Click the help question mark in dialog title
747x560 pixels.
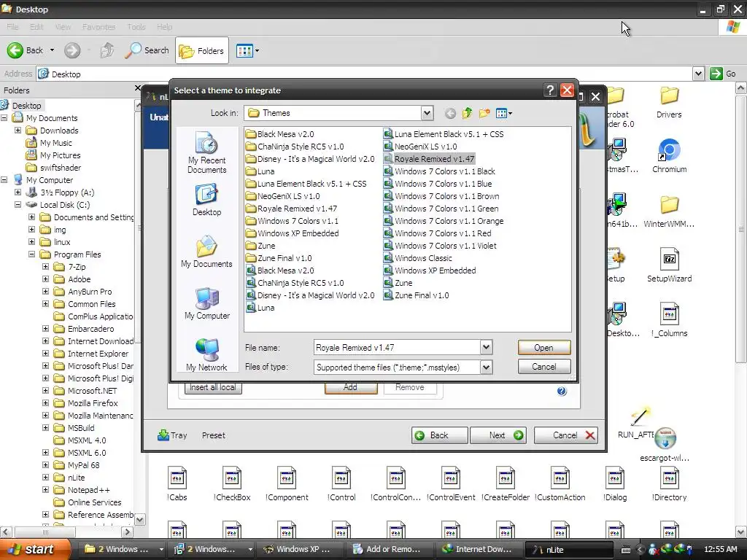550,90
